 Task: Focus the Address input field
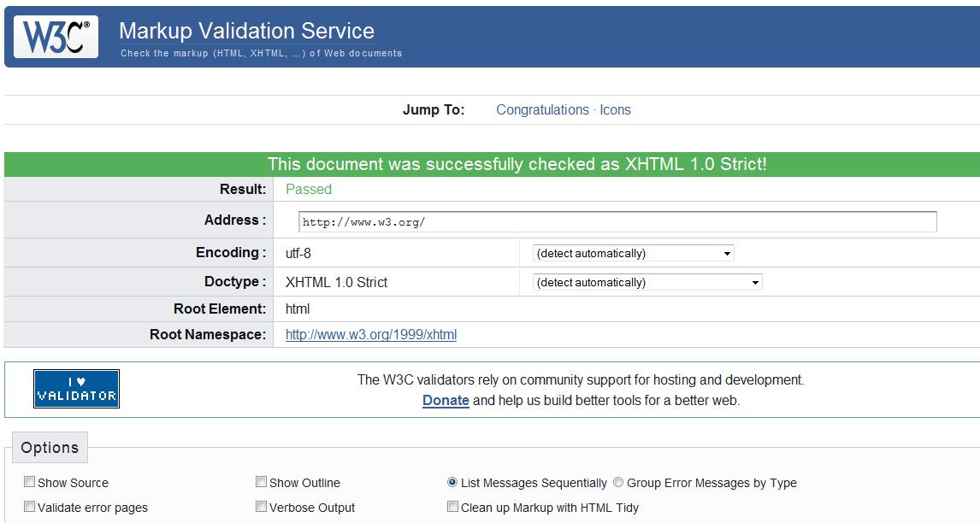[617, 222]
